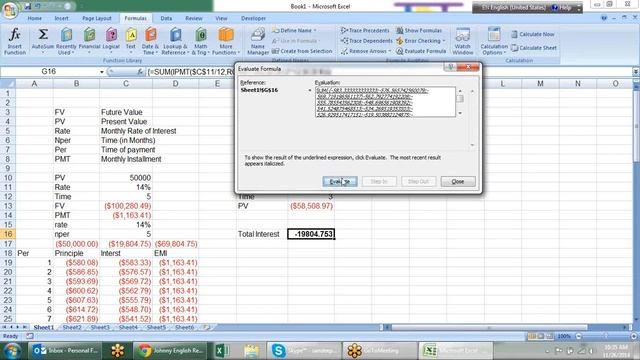This screenshot has height=360, width=640.
Task: Click Calculate Now
Action: 533,34
